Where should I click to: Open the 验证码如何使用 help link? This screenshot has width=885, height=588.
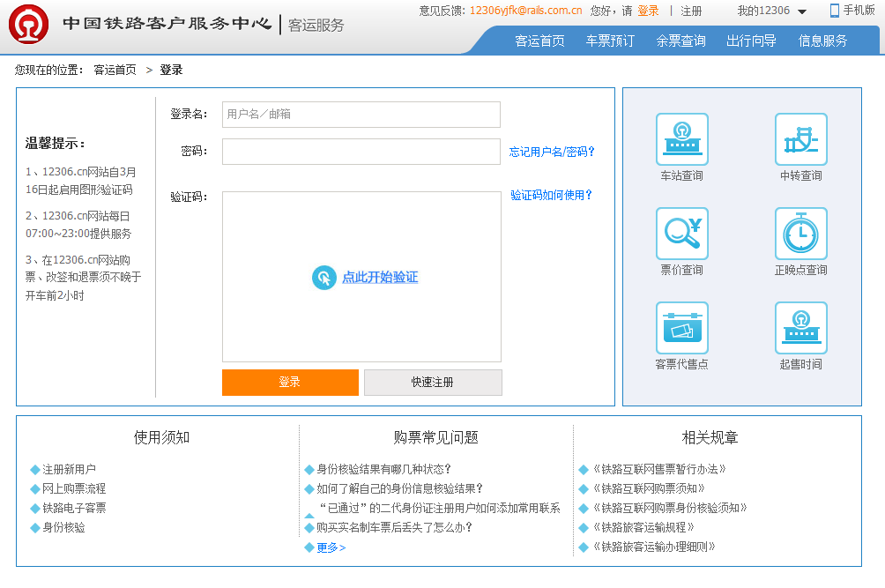pos(552,195)
